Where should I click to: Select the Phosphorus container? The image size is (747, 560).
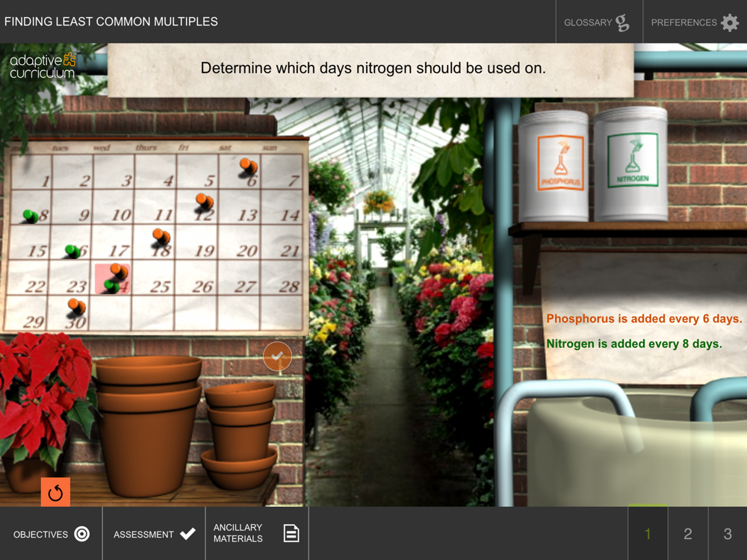(554, 166)
